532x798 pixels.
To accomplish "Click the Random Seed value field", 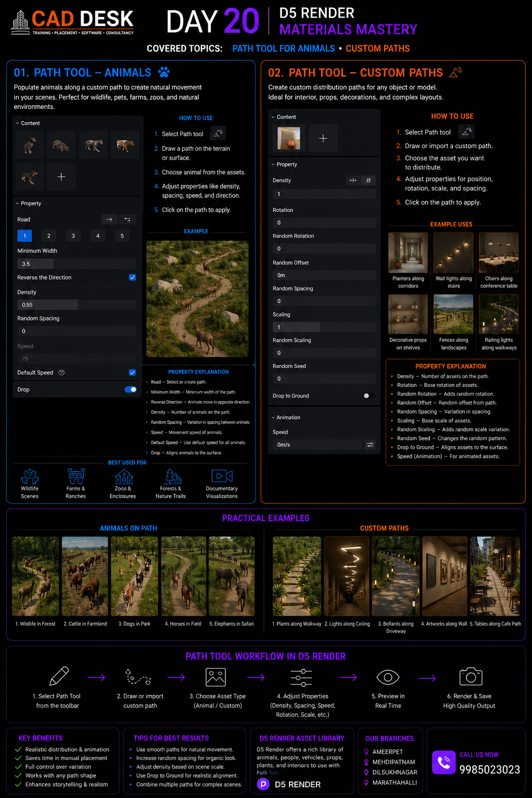I will tap(324, 379).
